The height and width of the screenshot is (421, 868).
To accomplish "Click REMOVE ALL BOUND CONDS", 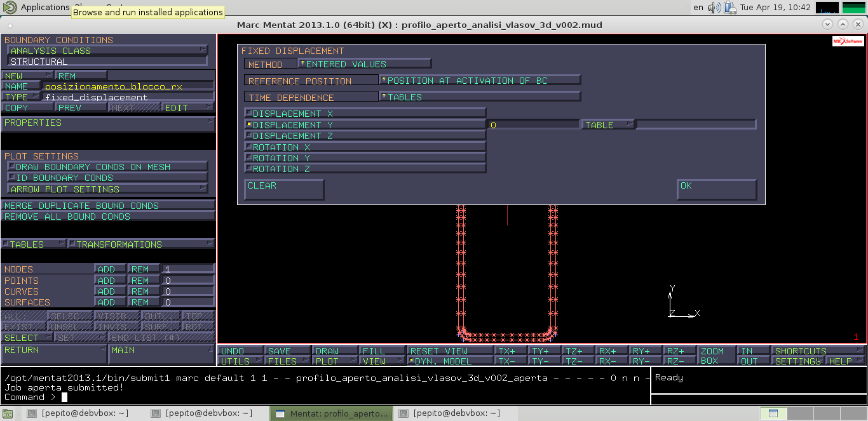I will (108, 217).
